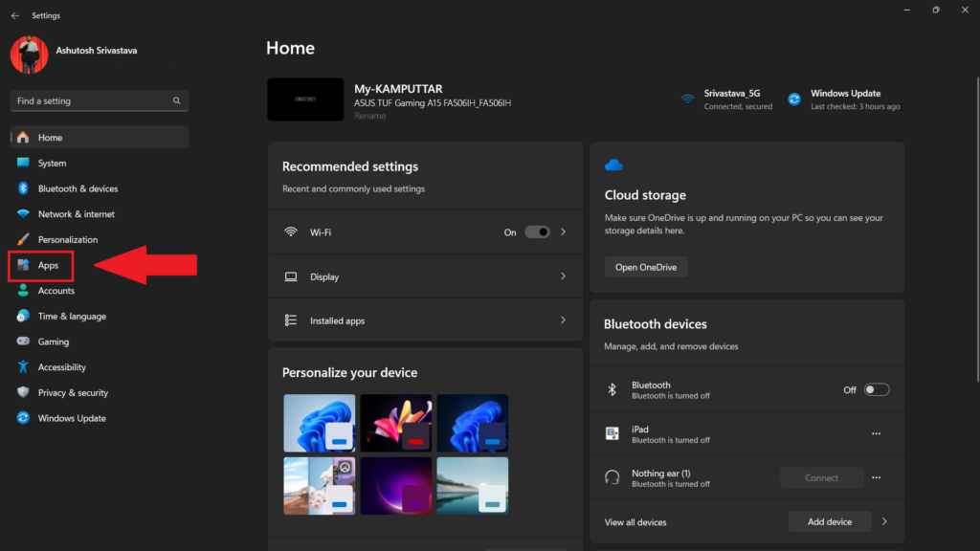Open more options for iPad device

[876, 433]
